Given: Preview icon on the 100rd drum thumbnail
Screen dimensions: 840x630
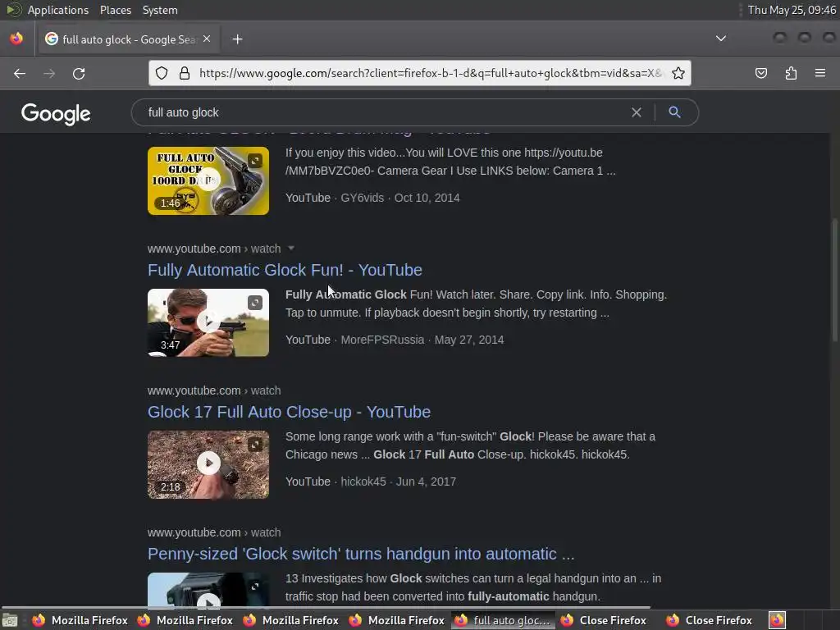Looking at the screenshot, I should [255, 161].
